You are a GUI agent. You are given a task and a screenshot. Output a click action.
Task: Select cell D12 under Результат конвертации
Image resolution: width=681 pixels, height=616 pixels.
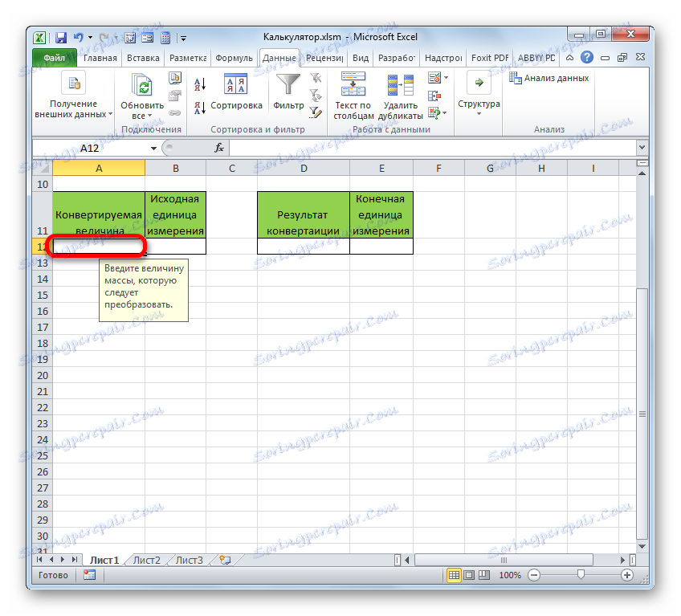304,247
